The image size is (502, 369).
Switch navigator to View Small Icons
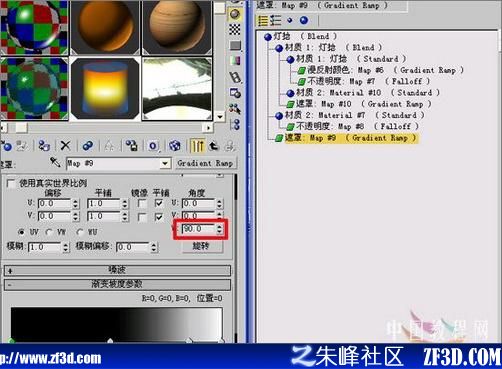290,20
